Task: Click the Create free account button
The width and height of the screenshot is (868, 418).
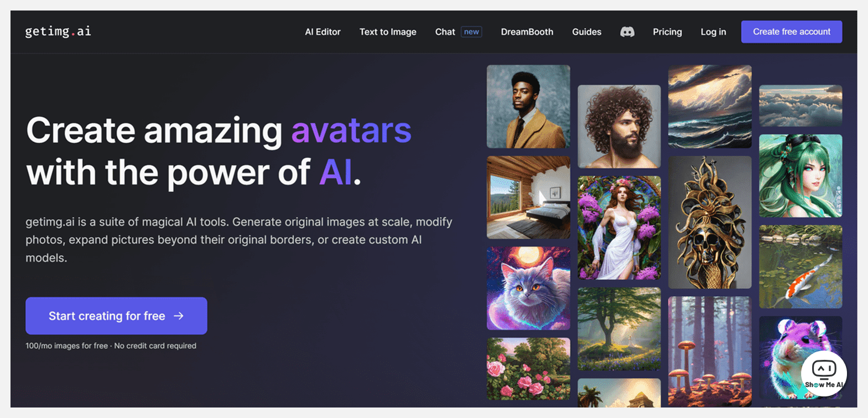Action: pos(792,32)
